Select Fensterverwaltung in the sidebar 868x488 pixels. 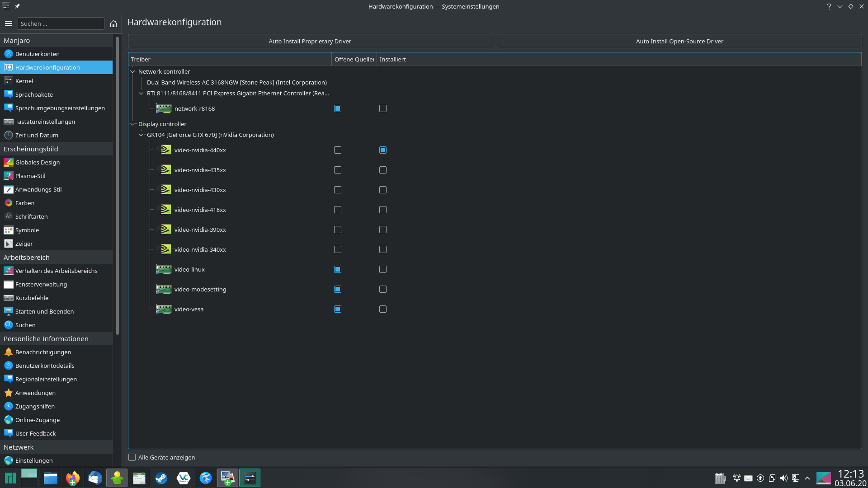56,284
